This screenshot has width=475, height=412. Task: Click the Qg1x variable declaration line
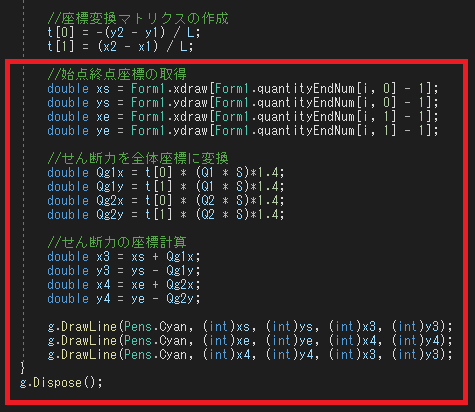[166, 173]
